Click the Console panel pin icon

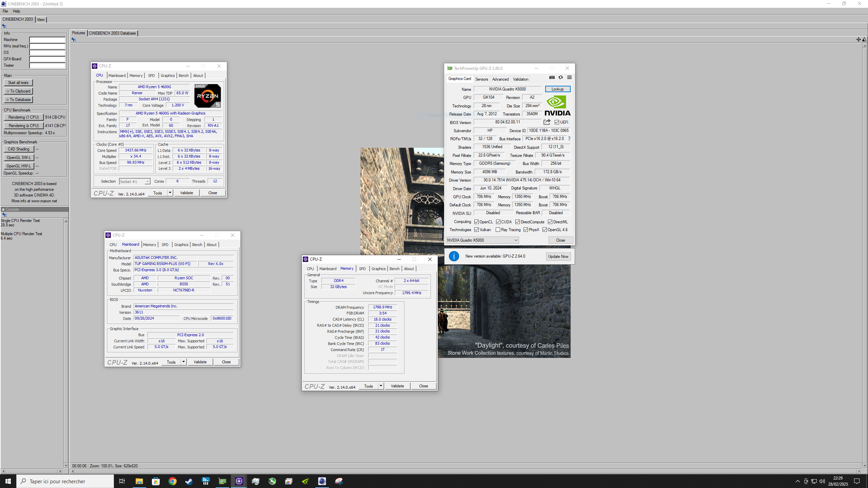click(x=4, y=215)
